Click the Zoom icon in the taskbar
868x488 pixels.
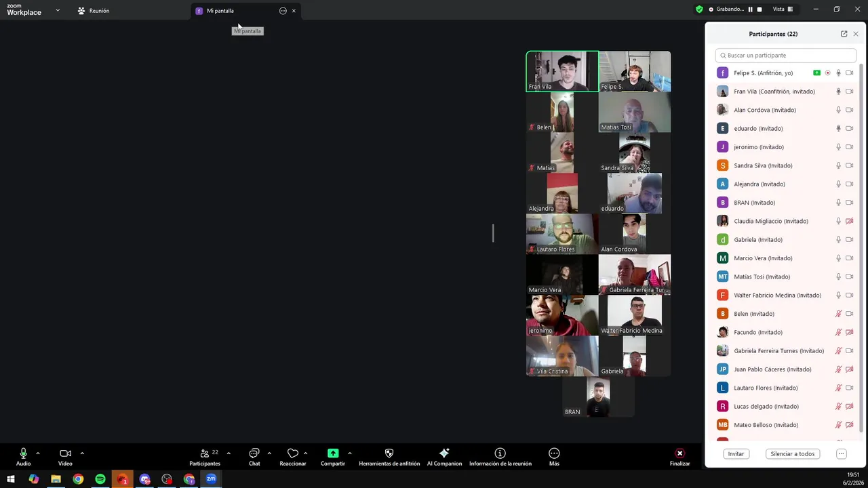(211, 479)
